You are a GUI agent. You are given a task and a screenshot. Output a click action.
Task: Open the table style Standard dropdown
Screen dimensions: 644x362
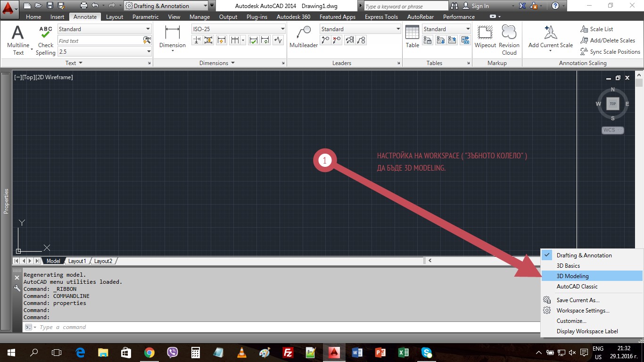[446, 29]
